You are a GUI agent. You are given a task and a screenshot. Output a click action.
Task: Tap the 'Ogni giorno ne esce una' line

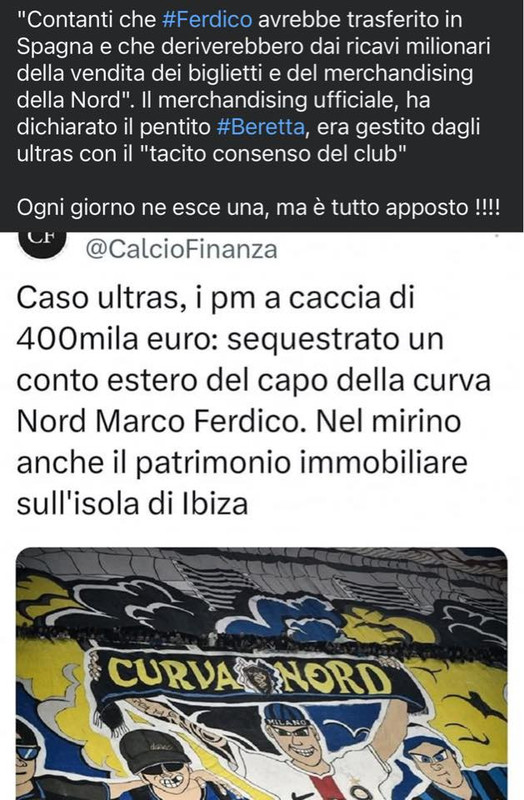pyautogui.click(x=259, y=208)
